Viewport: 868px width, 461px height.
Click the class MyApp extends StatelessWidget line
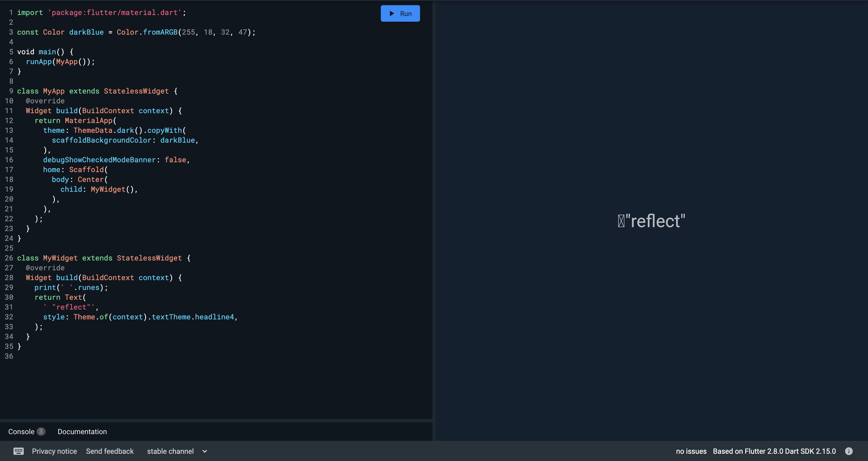coord(97,91)
